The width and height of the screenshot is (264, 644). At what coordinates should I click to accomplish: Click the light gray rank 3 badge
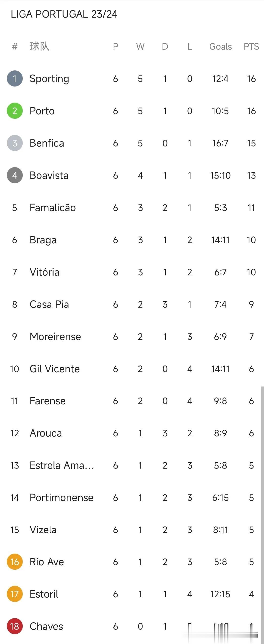15,143
